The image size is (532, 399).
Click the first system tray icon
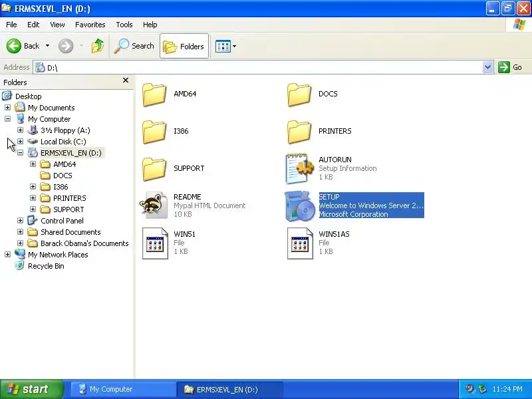[x=469, y=389]
